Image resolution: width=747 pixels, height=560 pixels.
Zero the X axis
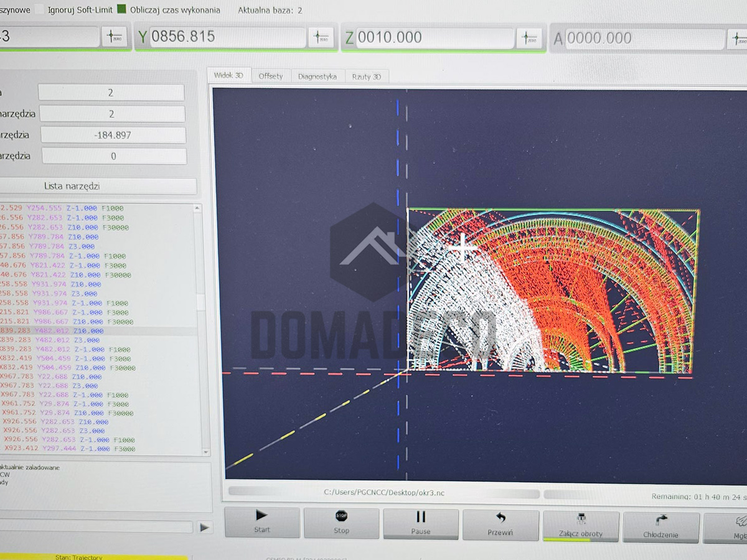[114, 37]
